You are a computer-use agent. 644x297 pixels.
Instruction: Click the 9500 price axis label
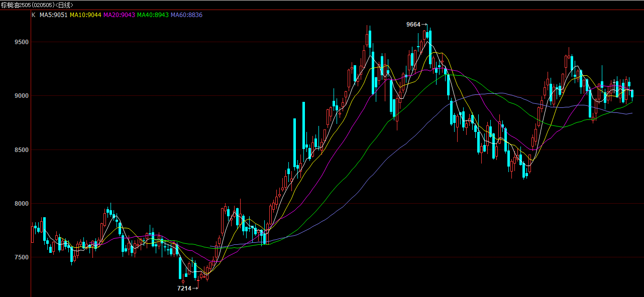(x=22, y=42)
